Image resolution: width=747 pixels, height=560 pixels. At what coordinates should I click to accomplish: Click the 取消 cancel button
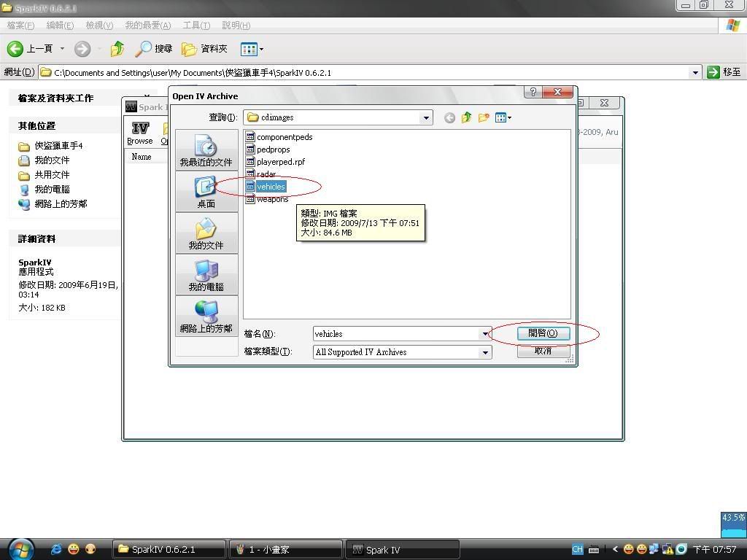[x=543, y=351]
